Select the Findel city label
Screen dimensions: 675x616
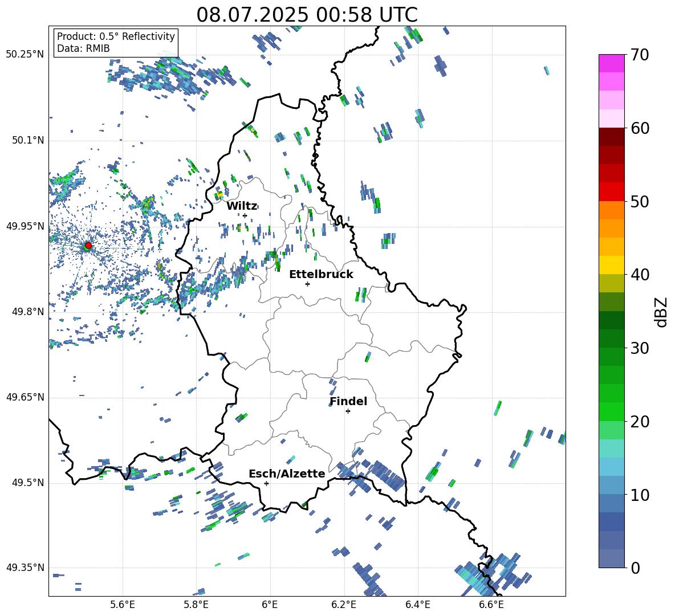348,401
